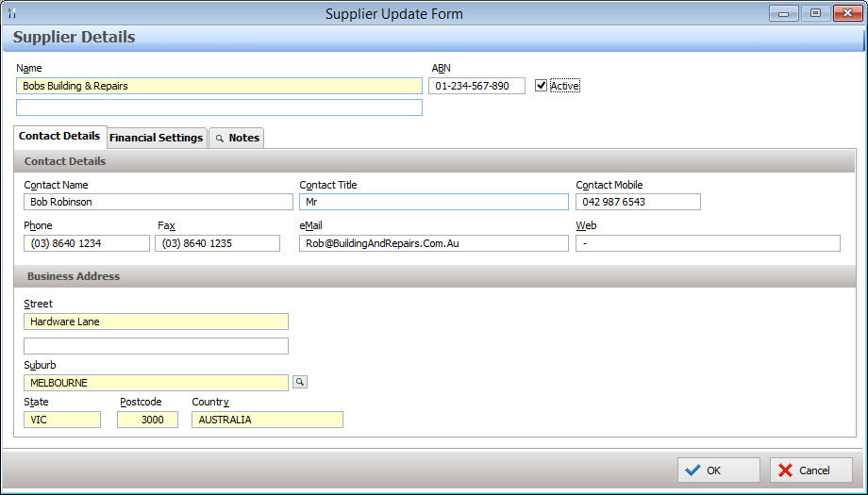The image size is (868, 495).
Task: Click the eMail address field
Action: (x=433, y=243)
